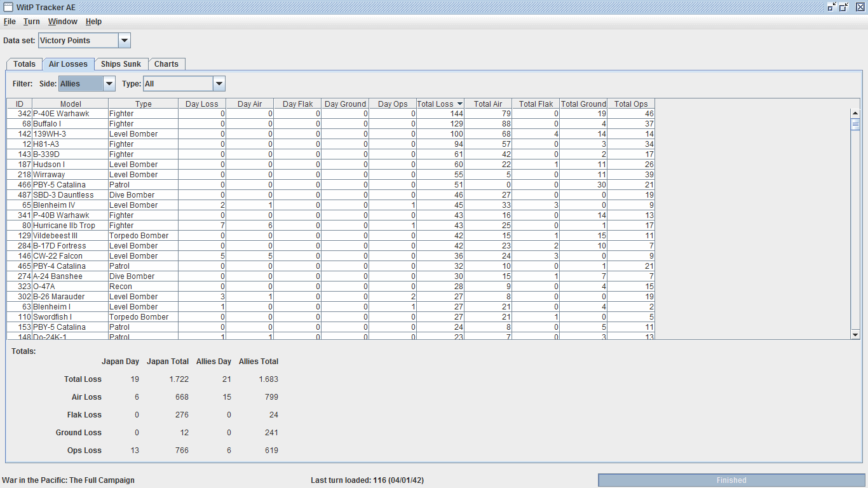
Task: Sort by Total Air column header
Action: [488, 104]
